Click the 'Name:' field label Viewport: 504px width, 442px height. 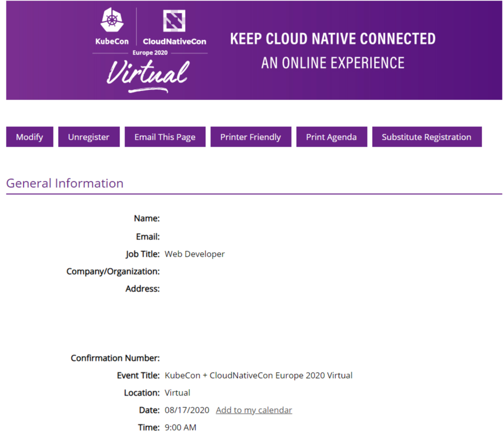[x=147, y=218]
